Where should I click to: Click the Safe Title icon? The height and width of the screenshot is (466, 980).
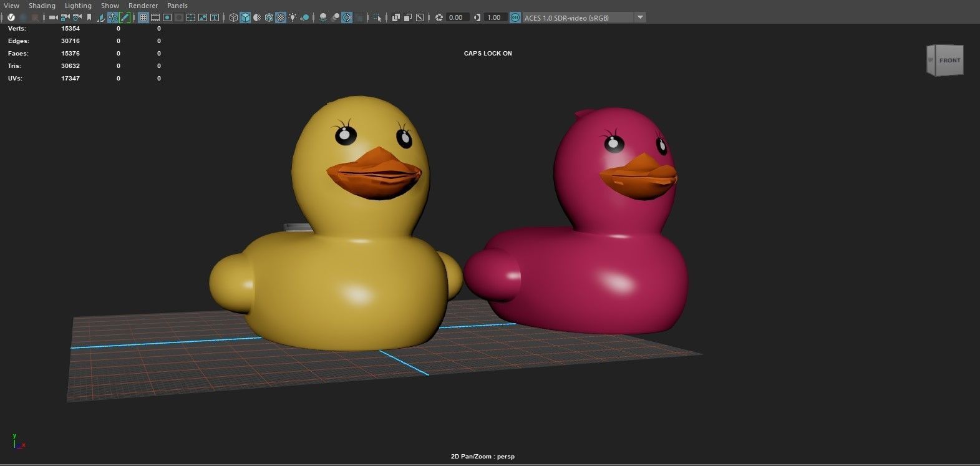pyautogui.click(x=215, y=17)
